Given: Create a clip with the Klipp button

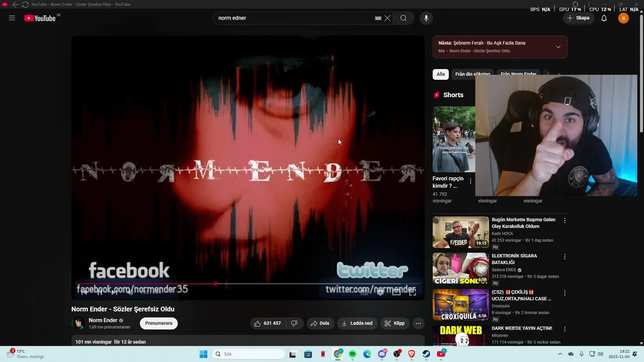Looking at the screenshot, I should coord(395,323).
